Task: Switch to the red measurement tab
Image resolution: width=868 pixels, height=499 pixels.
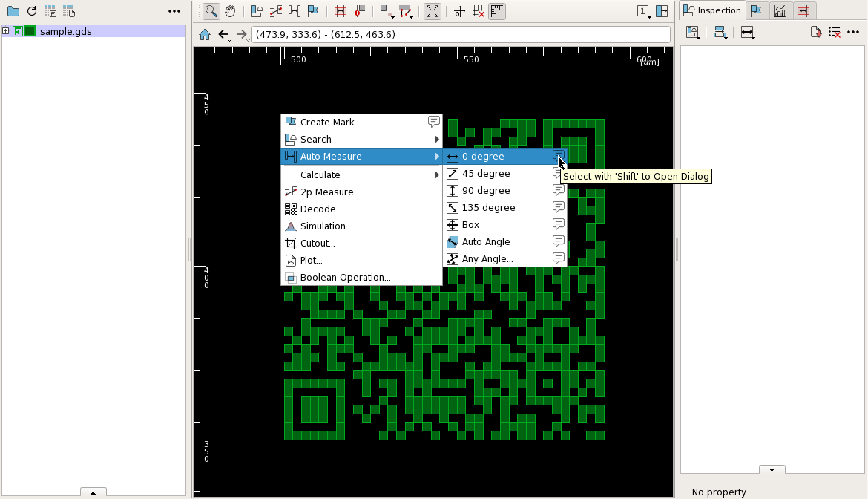Action: (803, 10)
